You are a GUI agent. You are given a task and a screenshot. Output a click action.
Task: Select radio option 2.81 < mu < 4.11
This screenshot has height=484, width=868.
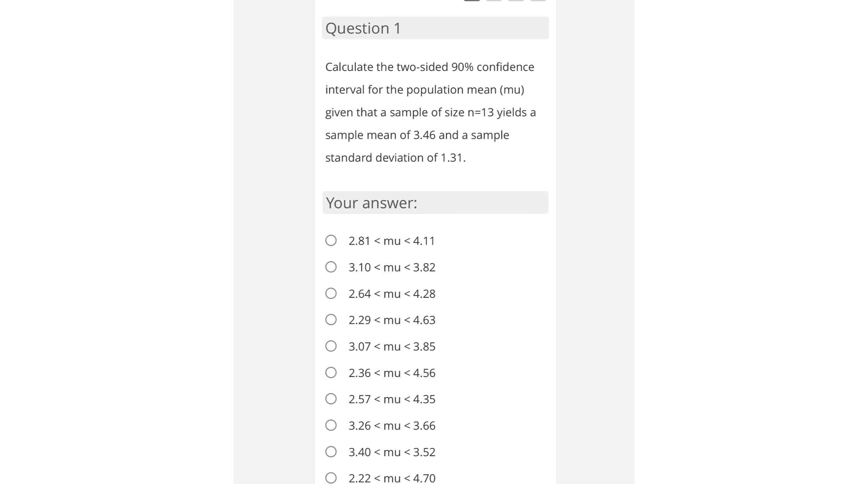(331, 241)
